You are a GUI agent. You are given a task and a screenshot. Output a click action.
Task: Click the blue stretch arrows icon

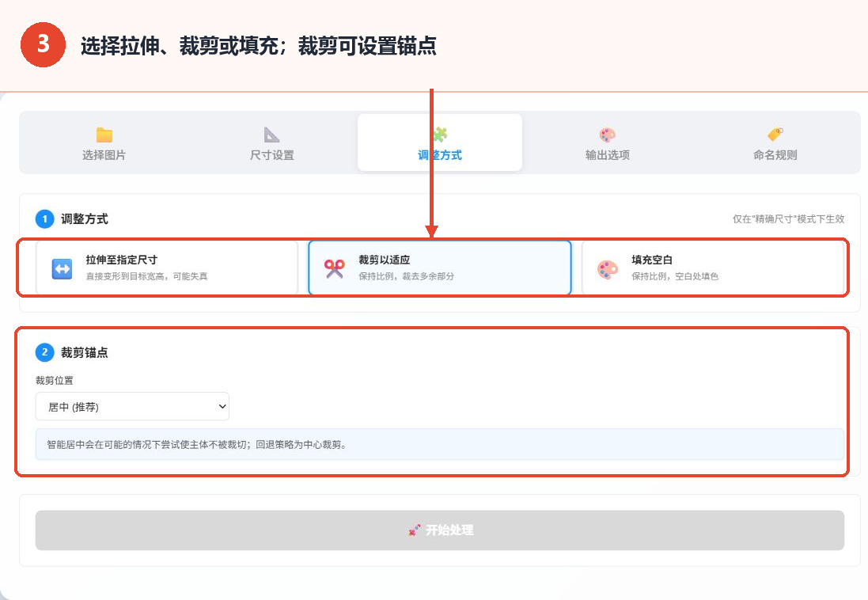(62, 269)
